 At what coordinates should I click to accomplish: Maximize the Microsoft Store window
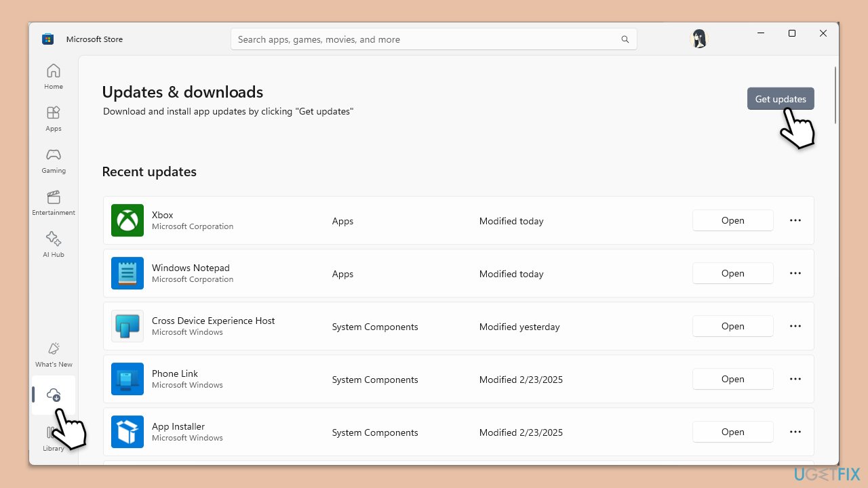pos(791,33)
